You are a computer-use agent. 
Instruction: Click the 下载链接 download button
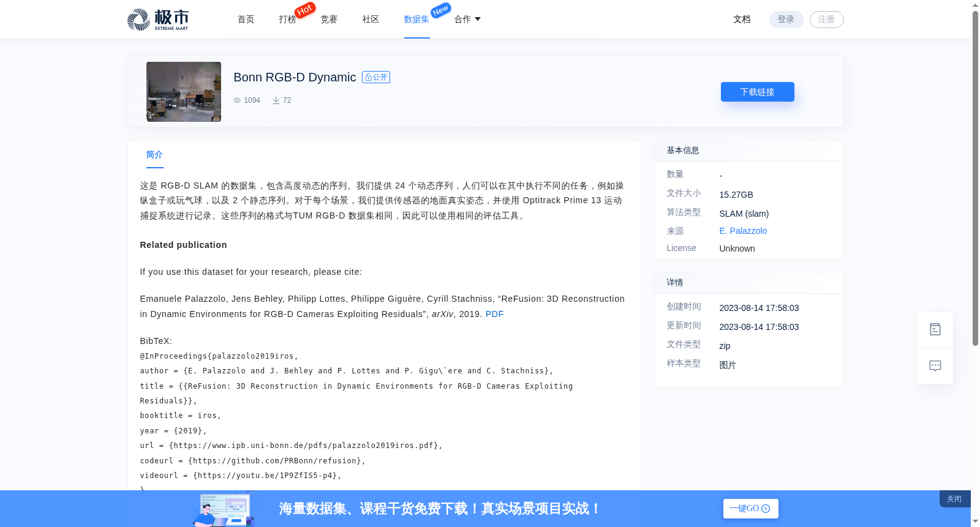coord(758,92)
